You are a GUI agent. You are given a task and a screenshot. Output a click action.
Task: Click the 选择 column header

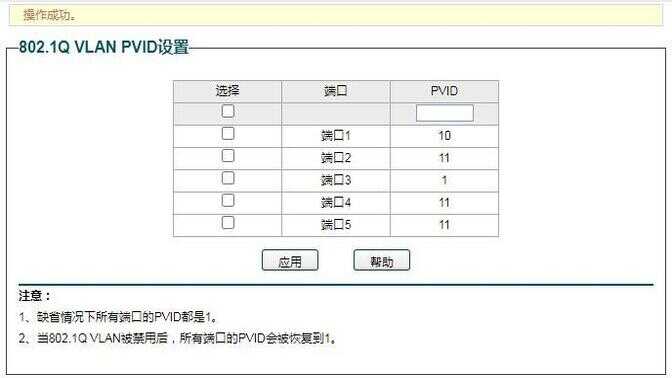228,91
